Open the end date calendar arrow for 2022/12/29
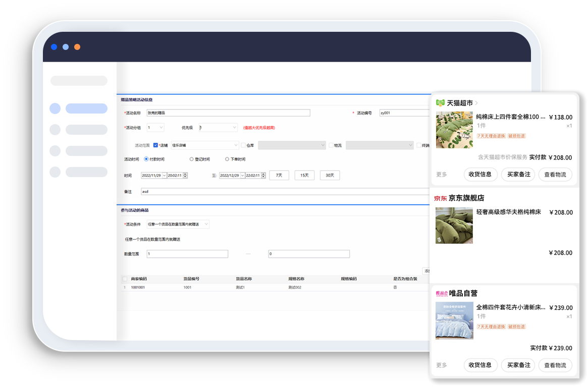 click(x=243, y=176)
